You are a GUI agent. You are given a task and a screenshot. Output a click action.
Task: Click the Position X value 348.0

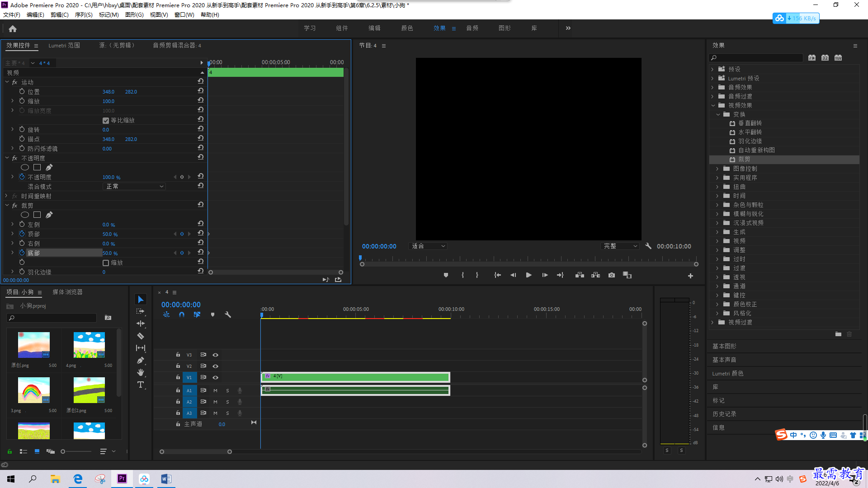[x=108, y=92]
